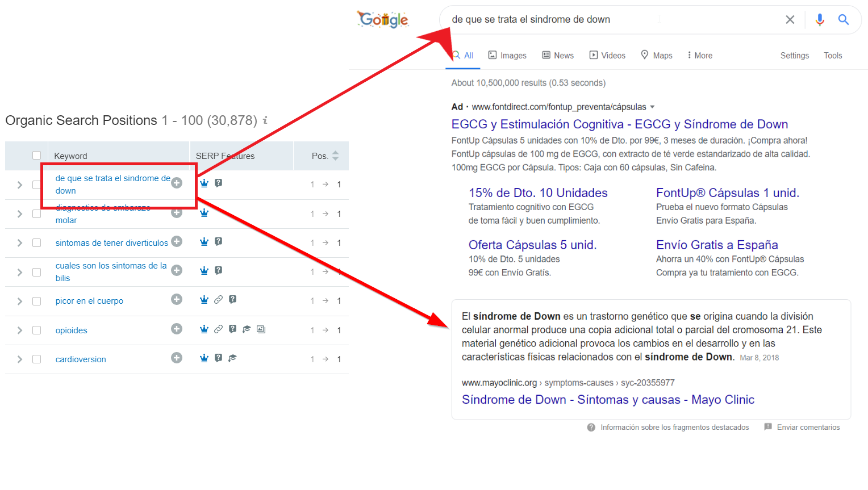Expand the 'opioides' keyword row
The height and width of the screenshot is (490, 868).
(x=20, y=330)
